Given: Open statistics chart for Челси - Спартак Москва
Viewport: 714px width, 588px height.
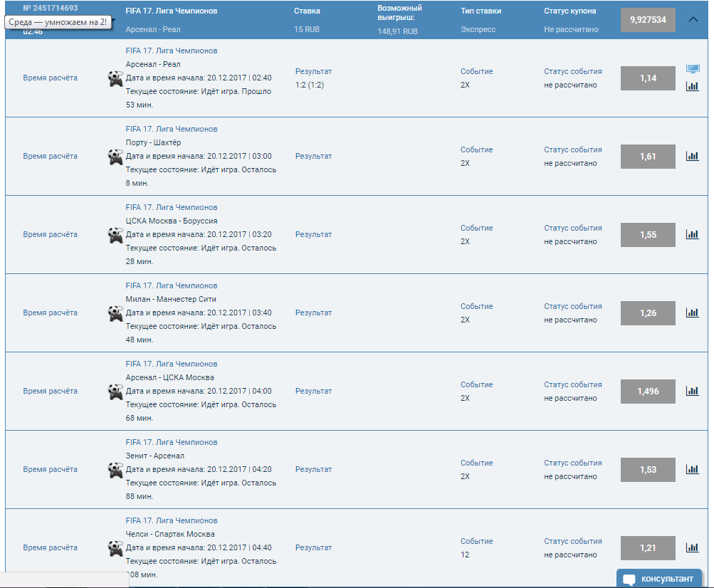Looking at the screenshot, I should click(692, 547).
